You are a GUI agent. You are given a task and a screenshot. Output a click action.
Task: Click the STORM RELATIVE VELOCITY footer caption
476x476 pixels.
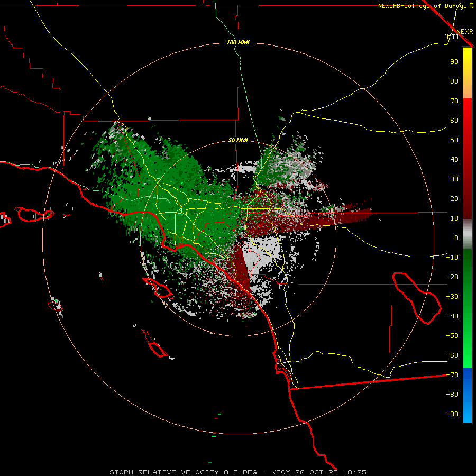pos(238,472)
